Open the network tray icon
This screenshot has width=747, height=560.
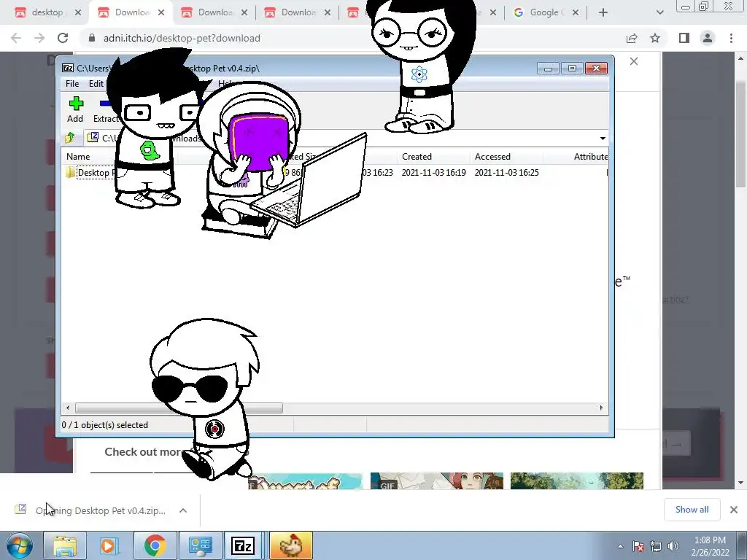[x=656, y=546]
